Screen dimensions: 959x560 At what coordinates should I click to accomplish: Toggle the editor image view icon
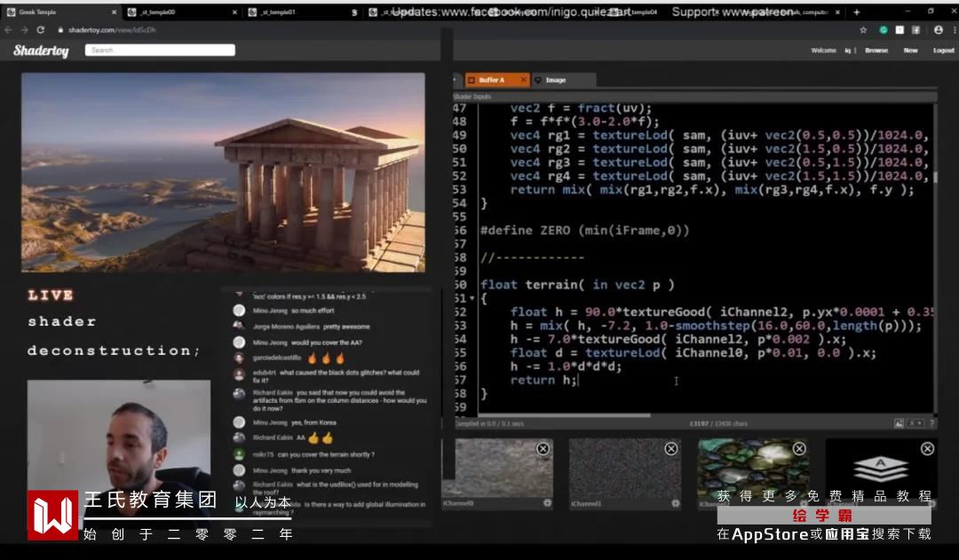coord(899,423)
